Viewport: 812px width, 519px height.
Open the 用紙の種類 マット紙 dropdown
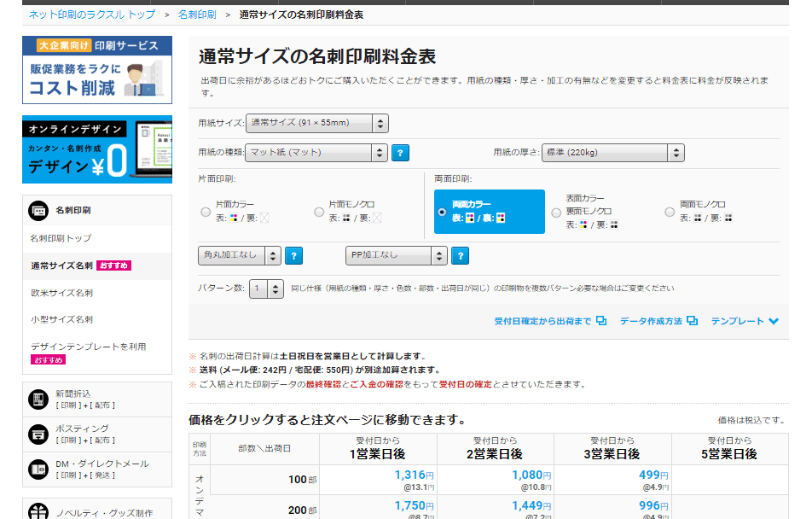click(316, 153)
